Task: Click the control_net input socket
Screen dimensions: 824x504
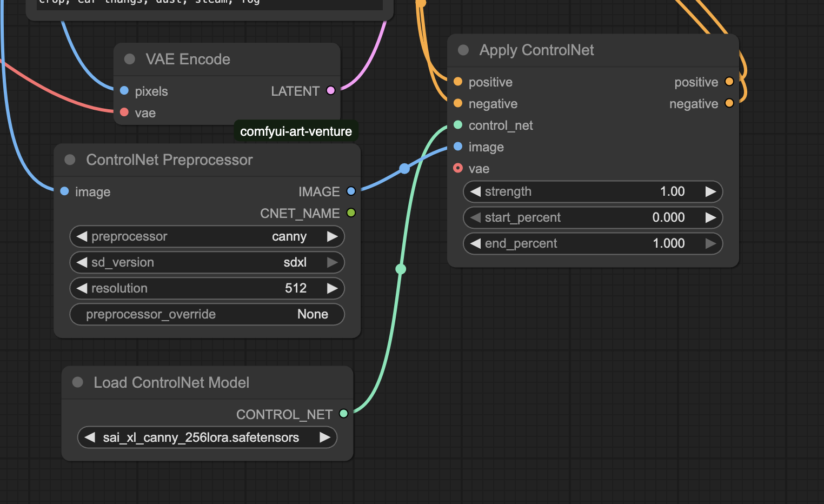Action: point(458,125)
